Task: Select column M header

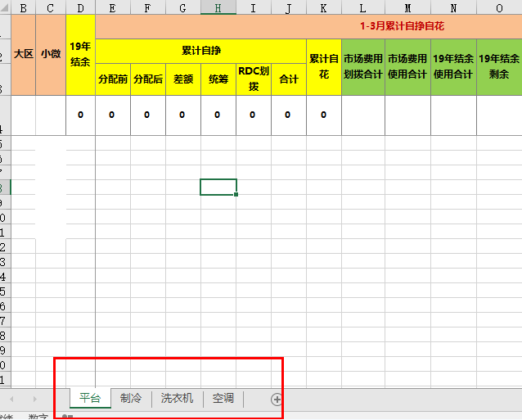Action: 407,8
